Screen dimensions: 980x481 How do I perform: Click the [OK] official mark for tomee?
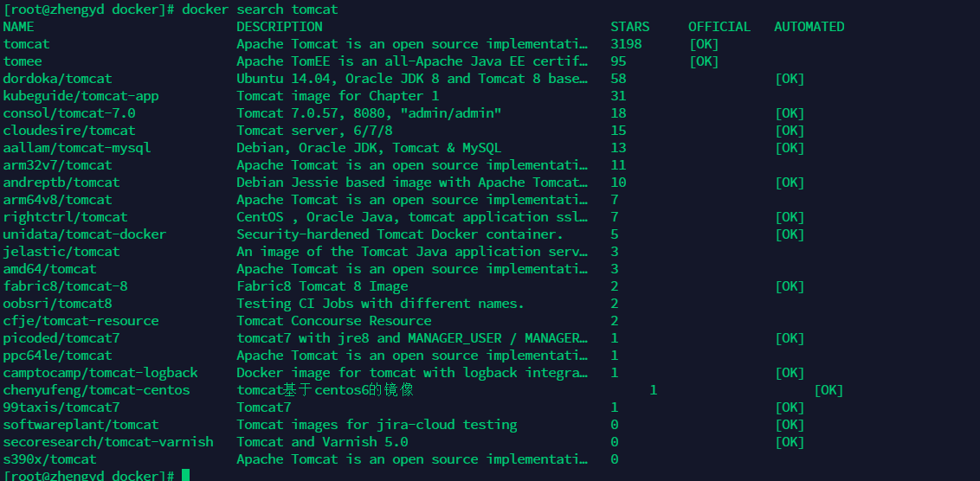coord(704,61)
